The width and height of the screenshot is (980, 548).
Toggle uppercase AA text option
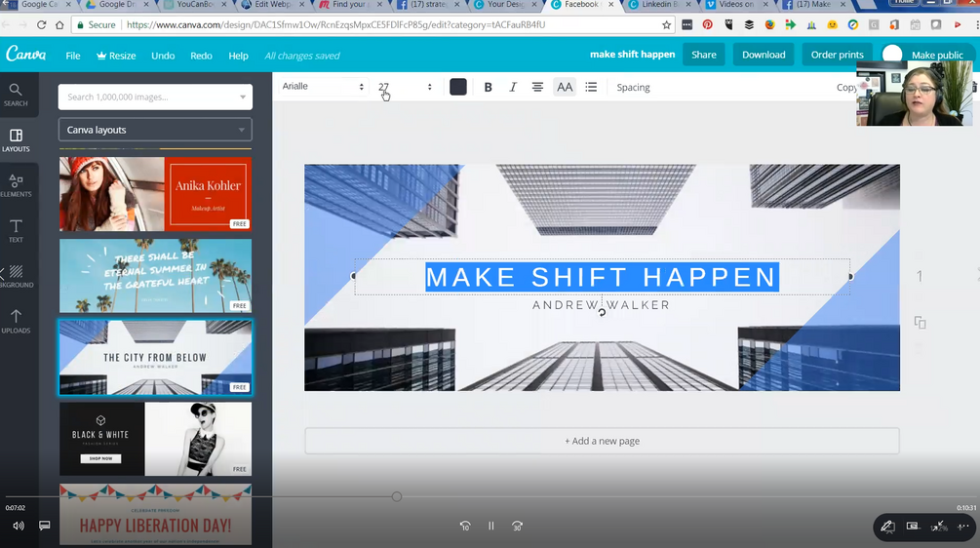point(565,88)
